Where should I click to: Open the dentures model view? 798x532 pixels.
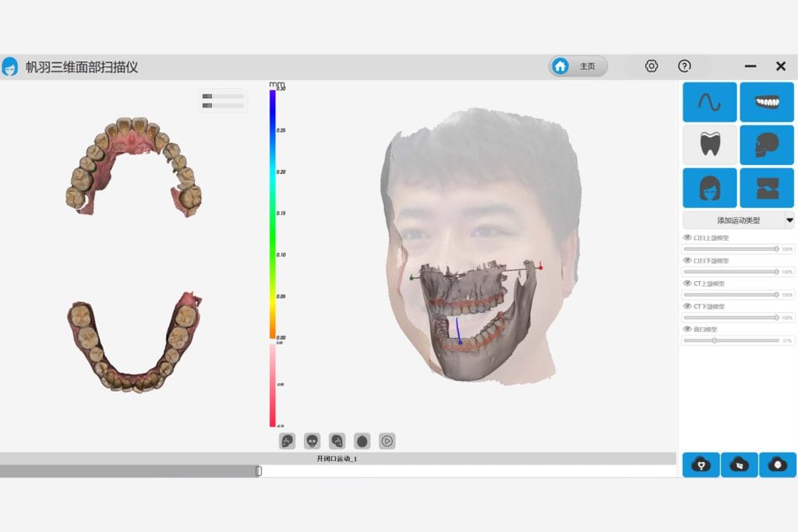(767, 102)
